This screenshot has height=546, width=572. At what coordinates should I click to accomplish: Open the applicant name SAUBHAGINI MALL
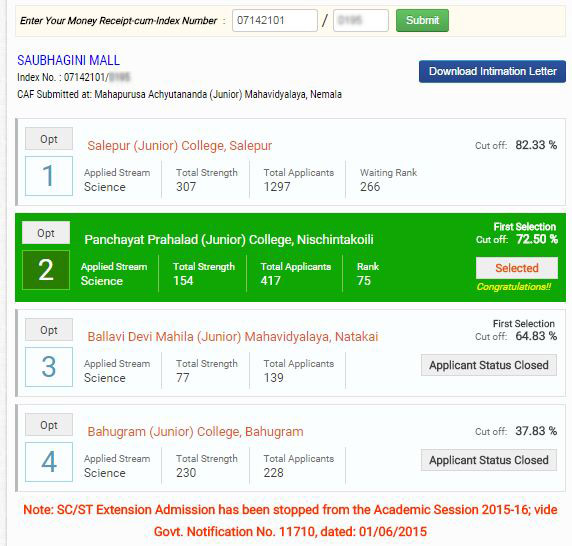[69, 61]
